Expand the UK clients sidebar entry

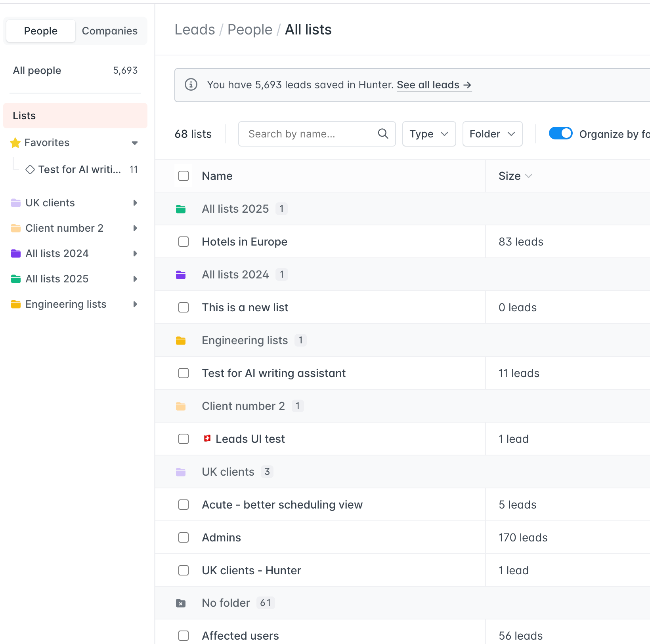coord(135,203)
